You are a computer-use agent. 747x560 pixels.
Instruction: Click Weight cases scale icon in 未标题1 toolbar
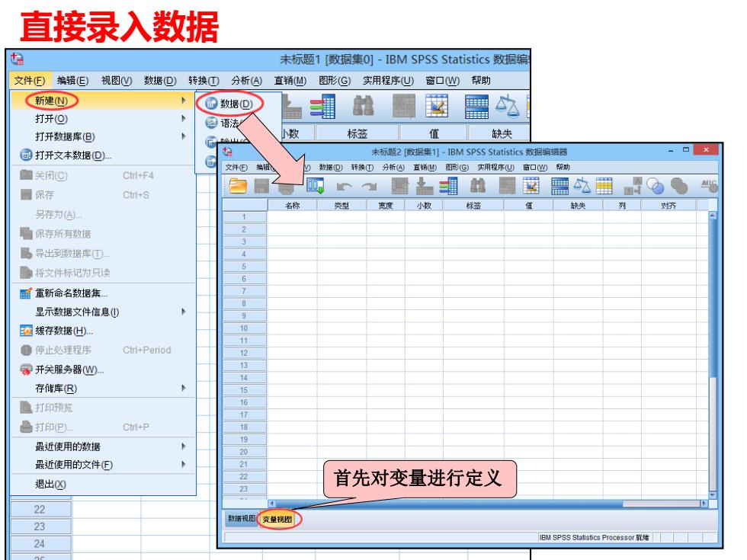click(x=508, y=106)
